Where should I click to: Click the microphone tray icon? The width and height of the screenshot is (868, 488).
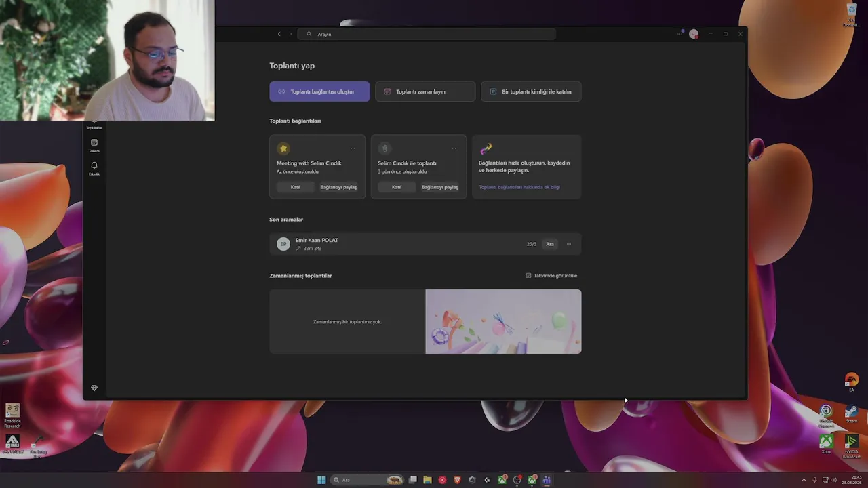pos(814,480)
